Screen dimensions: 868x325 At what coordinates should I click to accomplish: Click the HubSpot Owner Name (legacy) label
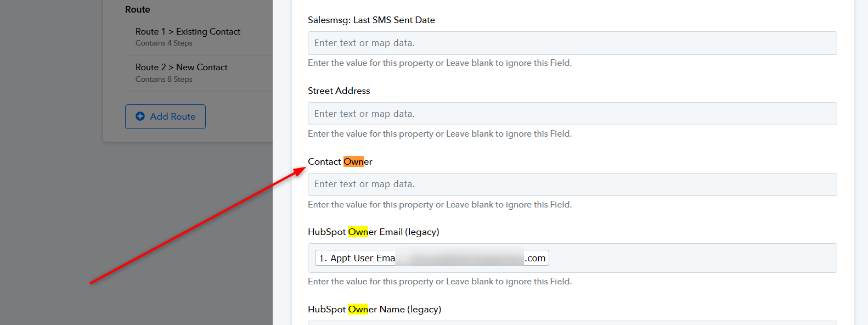375,309
